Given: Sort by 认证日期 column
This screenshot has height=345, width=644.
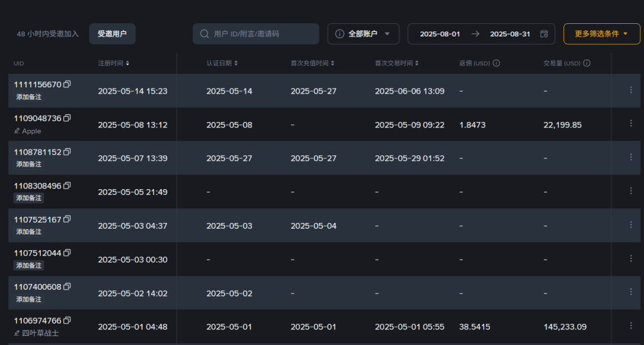Looking at the screenshot, I should pos(222,63).
